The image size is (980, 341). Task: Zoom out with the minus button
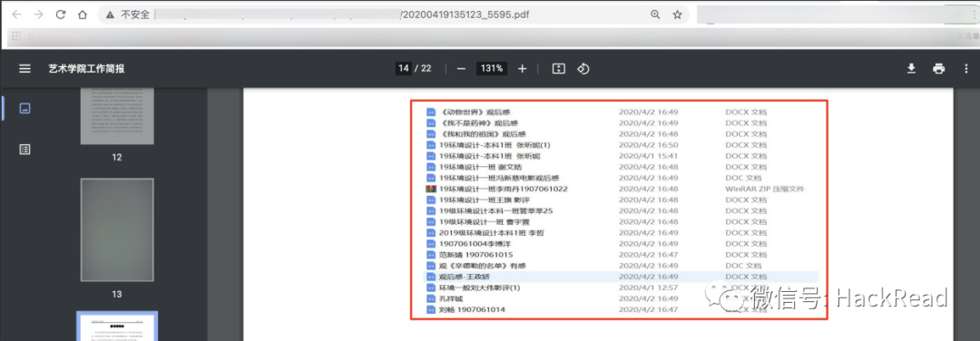(461, 69)
